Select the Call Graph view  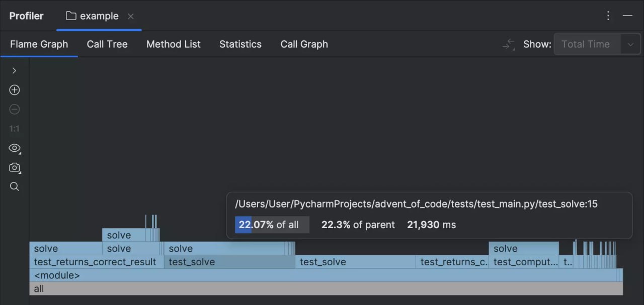coord(304,44)
